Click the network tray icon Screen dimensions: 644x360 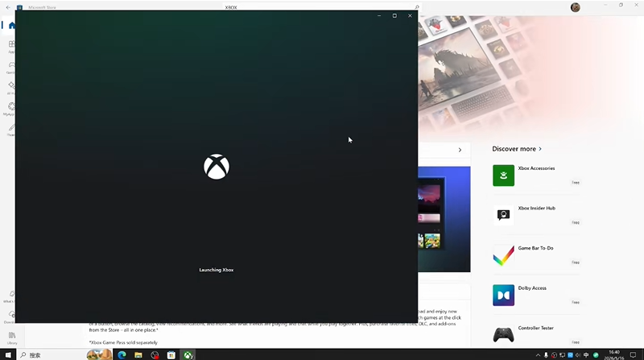pos(562,355)
